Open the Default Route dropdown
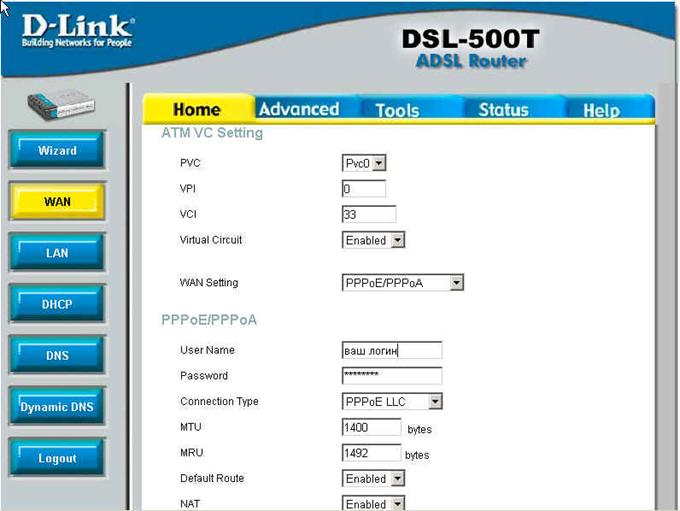Image resolution: width=680 pixels, height=511 pixels. (x=373, y=478)
